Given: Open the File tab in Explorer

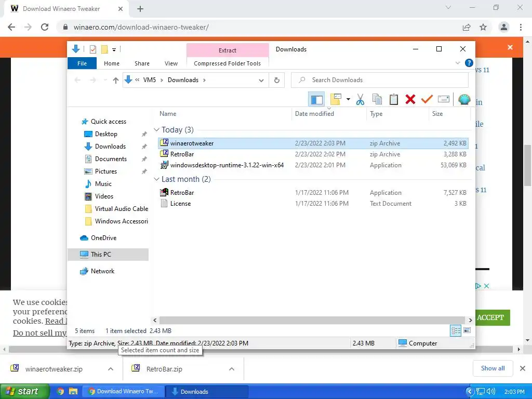Looking at the screenshot, I should click(x=82, y=63).
